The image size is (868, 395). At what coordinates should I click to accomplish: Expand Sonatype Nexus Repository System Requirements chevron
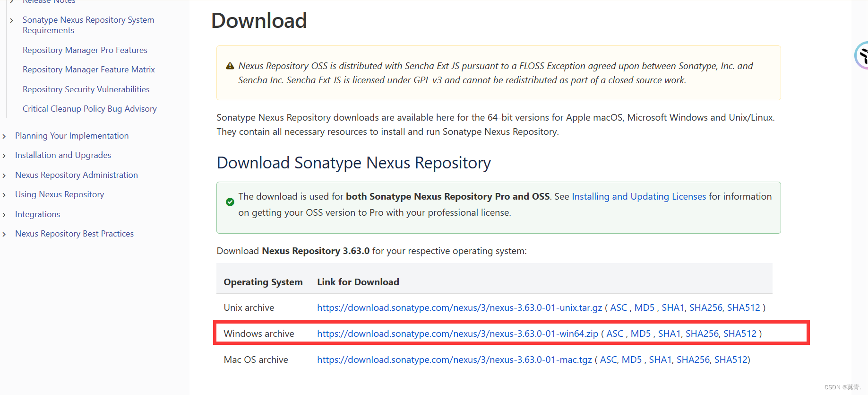tap(12, 20)
